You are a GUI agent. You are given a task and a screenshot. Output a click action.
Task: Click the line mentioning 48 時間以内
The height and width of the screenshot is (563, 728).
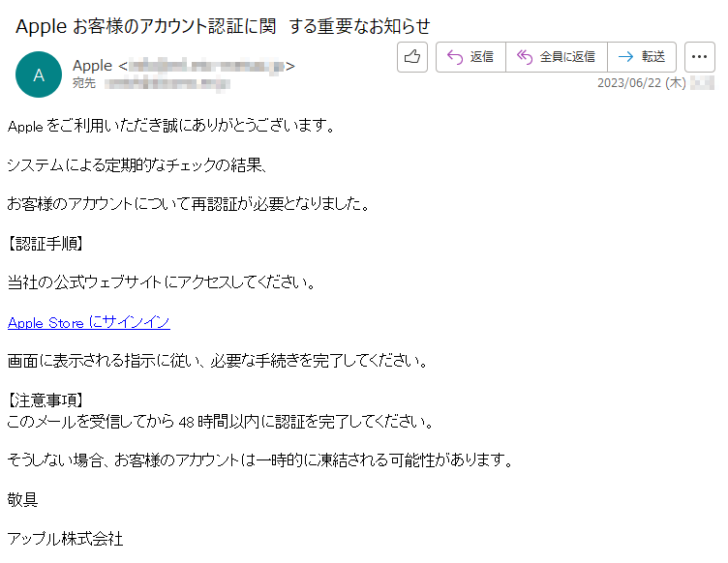221,422
